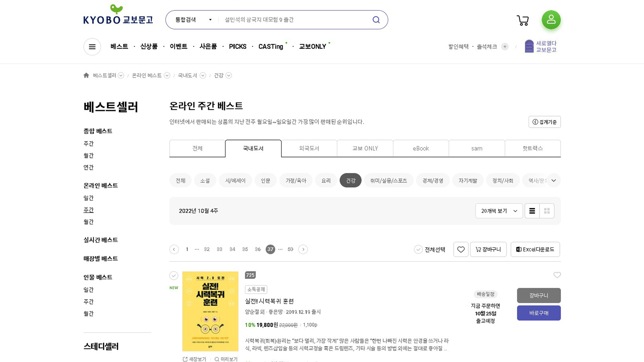This screenshot has height=362, width=644.
Task: Open the hamburger category menu
Action: [x=92, y=47]
